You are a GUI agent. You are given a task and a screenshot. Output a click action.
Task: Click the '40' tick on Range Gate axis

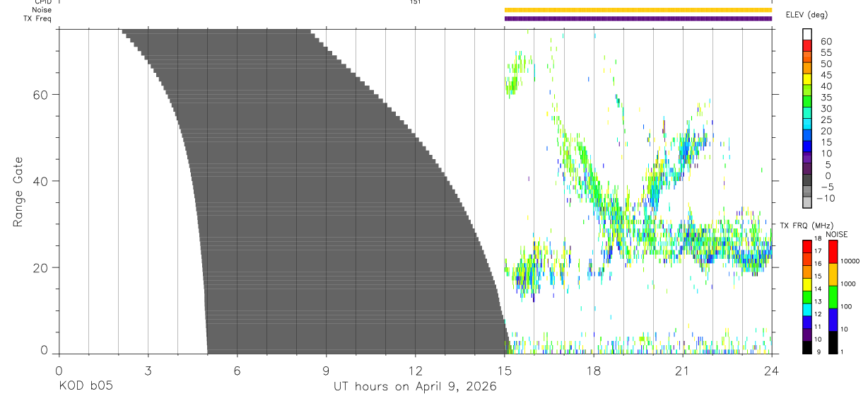tap(41, 181)
